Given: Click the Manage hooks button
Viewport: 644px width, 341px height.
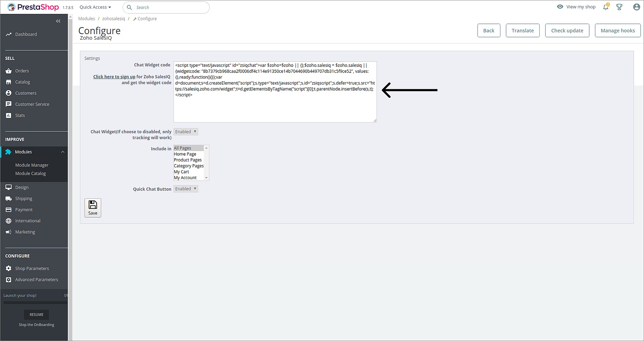Looking at the screenshot, I should [x=618, y=31].
